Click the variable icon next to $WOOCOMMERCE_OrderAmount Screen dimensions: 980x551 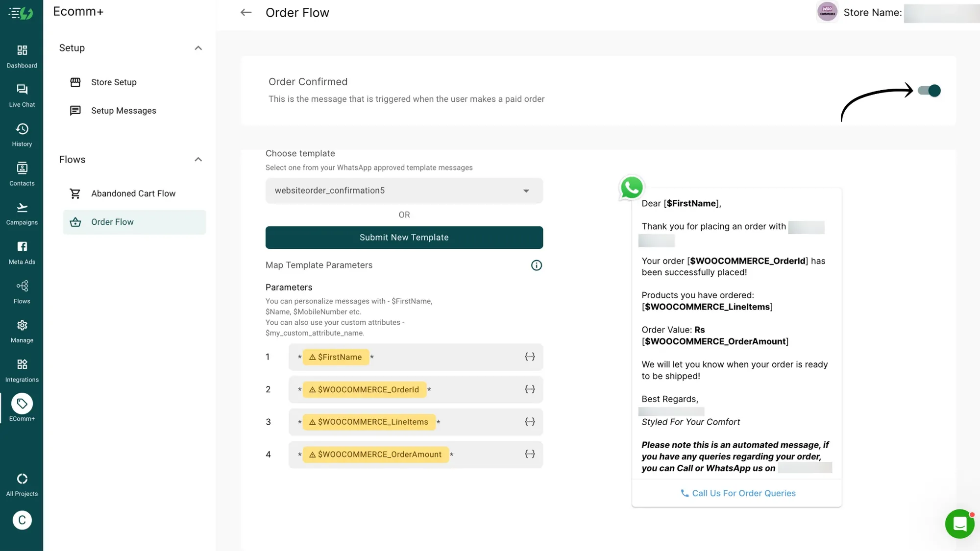(x=530, y=454)
